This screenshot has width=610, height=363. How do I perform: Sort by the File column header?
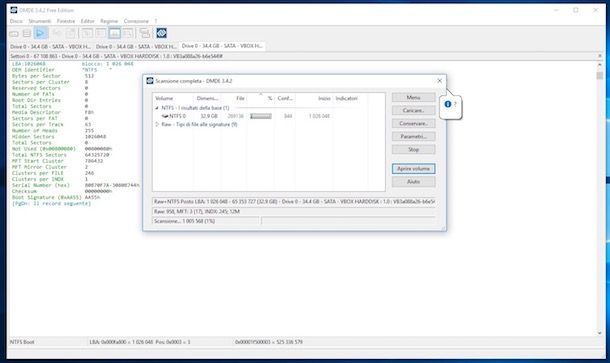(x=233, y=98)
